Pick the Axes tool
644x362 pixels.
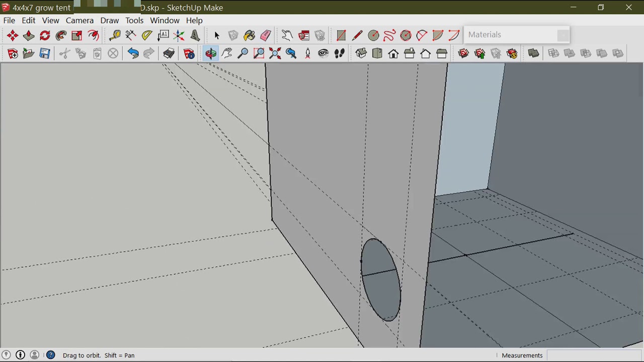(x=179, y=35)
